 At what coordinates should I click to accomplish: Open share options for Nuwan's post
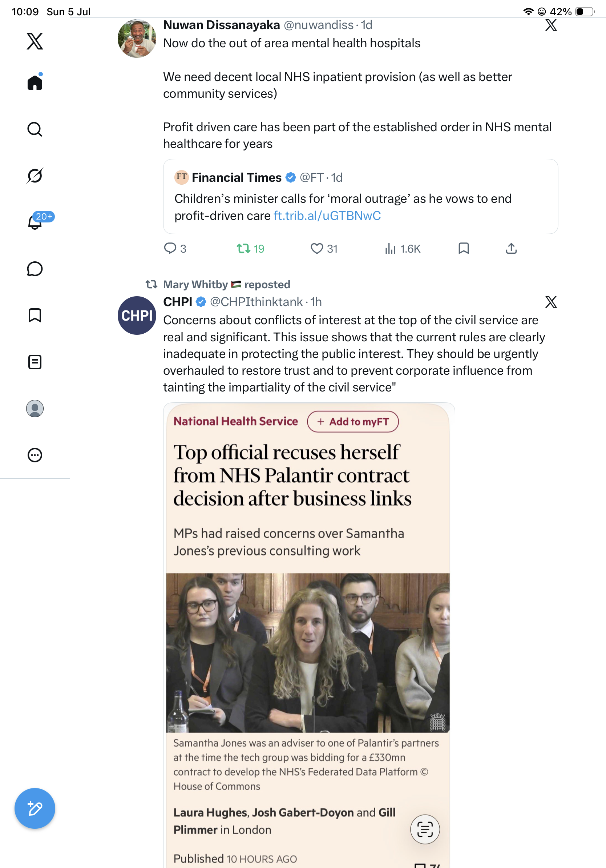pyautogui.click(x=511, y=248)
